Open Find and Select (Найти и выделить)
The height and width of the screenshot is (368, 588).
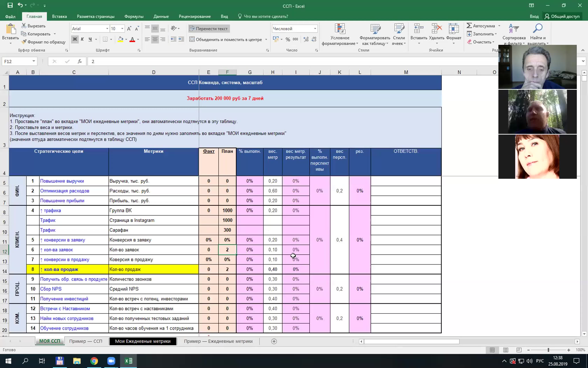[x=538, y=34]
